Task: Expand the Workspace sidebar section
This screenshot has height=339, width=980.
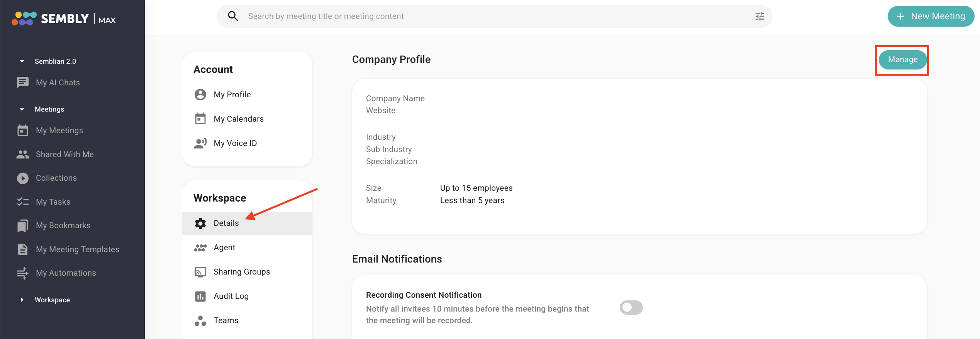Action: (x=22, y=300)
